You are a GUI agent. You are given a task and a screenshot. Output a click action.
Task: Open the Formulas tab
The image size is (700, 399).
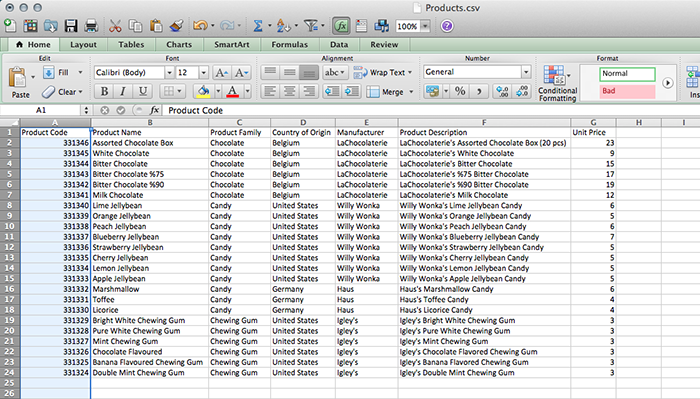pyautogui.click(x=290, y=45)
